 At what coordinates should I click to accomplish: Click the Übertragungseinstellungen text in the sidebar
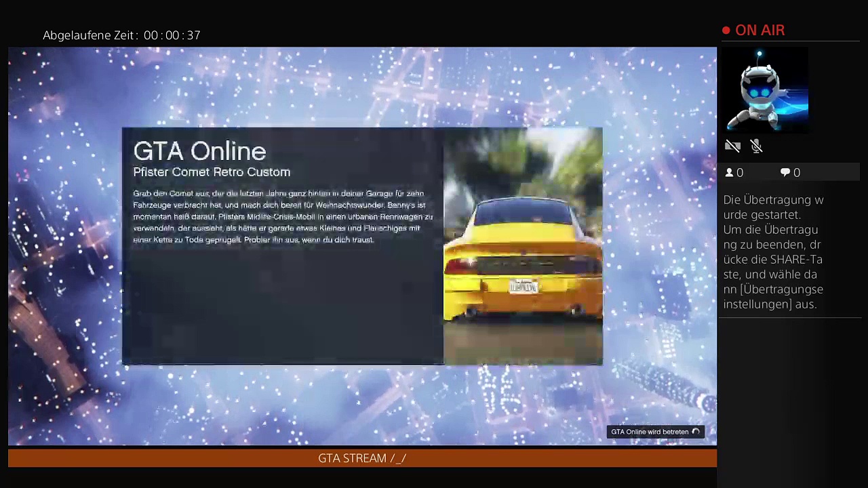click(773, 297)
